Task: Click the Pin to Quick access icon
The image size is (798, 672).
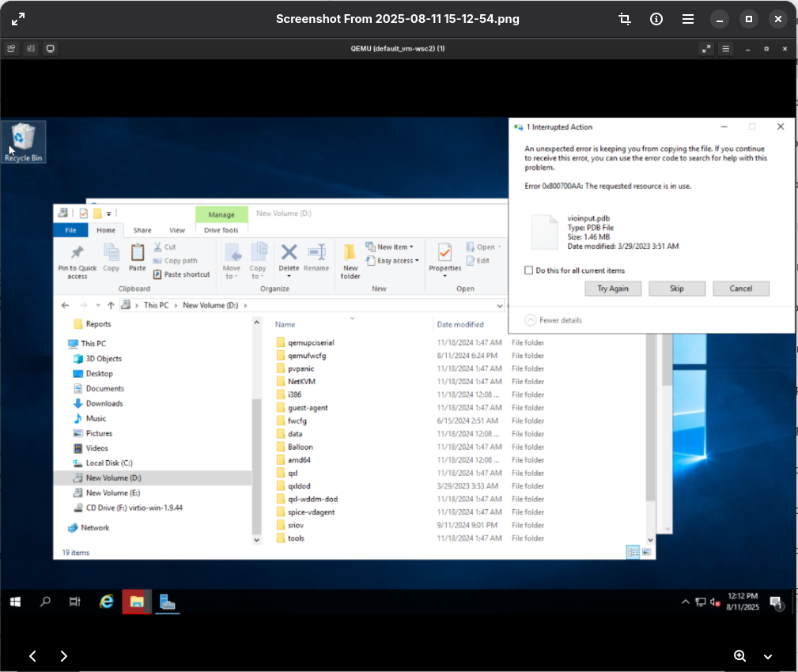Action: (78, 253)
